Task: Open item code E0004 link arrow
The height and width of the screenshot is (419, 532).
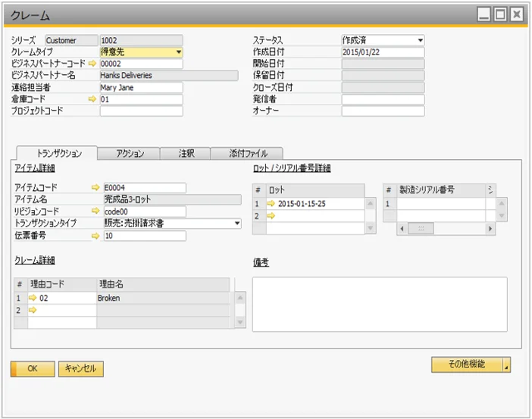Action: 95,187
